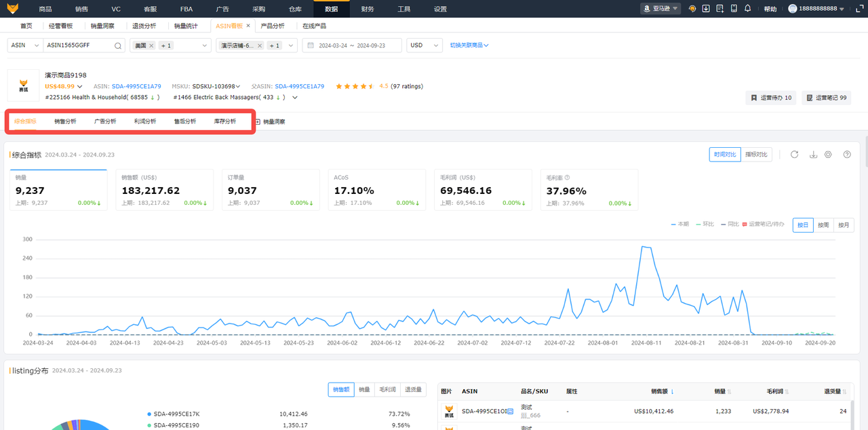868x430 pixels.
Task: Switch to the 广告分析 tab
Action: pyautogui.click(x=105, y=121)
